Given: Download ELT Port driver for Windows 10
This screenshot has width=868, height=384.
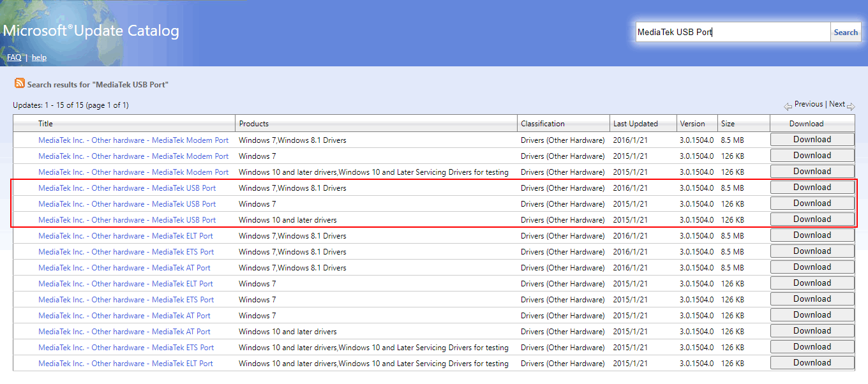Looking at the screenshot, I should (x=812, y=363).
